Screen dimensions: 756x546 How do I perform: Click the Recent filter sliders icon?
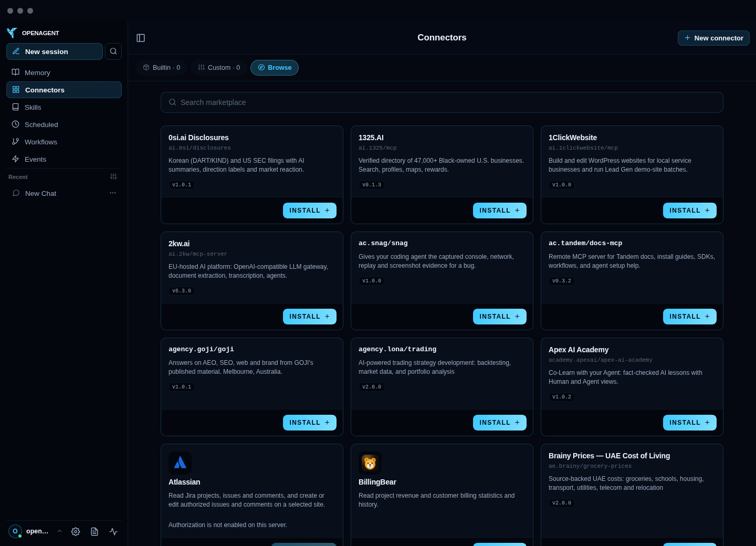click(x=113, y=177)
